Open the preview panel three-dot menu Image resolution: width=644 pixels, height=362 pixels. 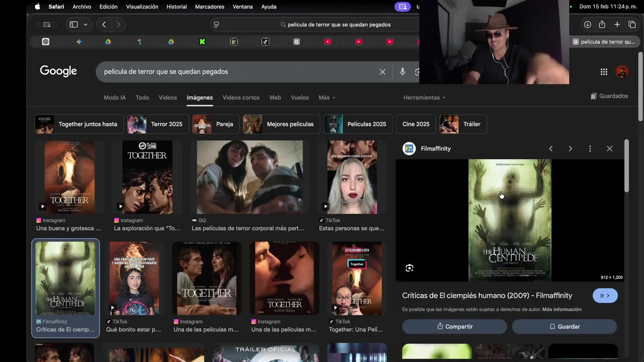click(x=590, y=149)
